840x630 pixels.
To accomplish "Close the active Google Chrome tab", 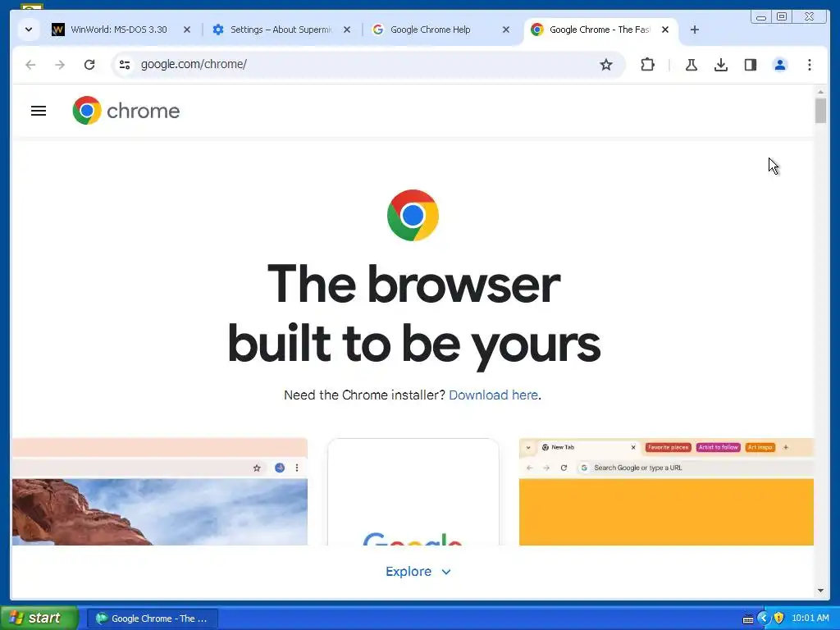I will [665, 30].
